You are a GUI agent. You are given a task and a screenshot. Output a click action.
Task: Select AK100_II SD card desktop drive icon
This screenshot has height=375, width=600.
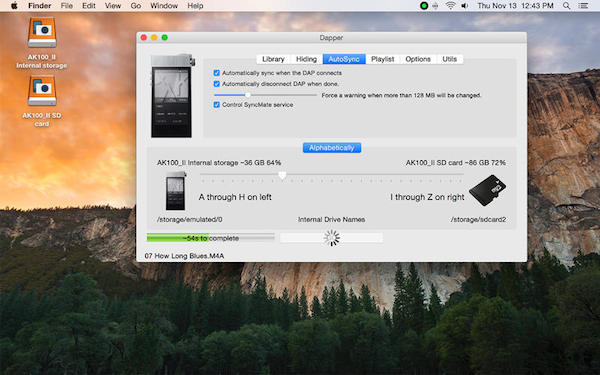42,91
